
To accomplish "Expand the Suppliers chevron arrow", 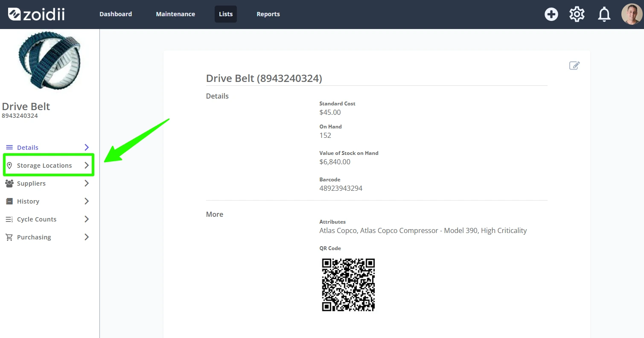I will [x=87, y=184].
